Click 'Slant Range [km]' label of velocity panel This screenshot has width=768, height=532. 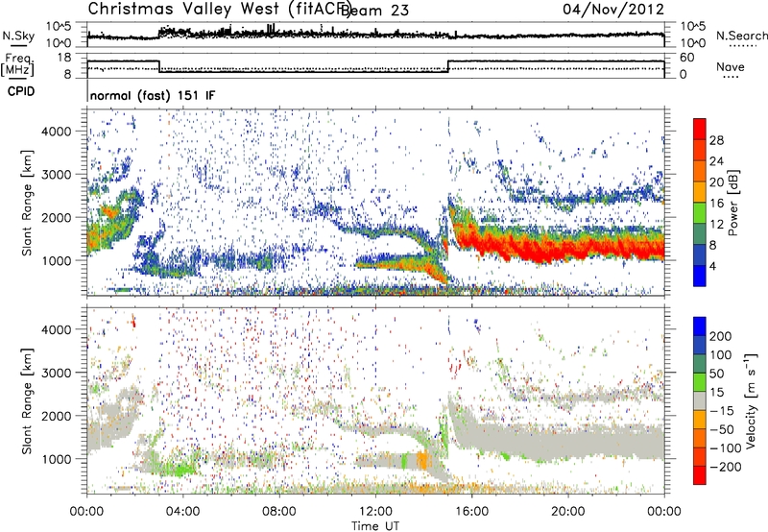click(27, 401)
